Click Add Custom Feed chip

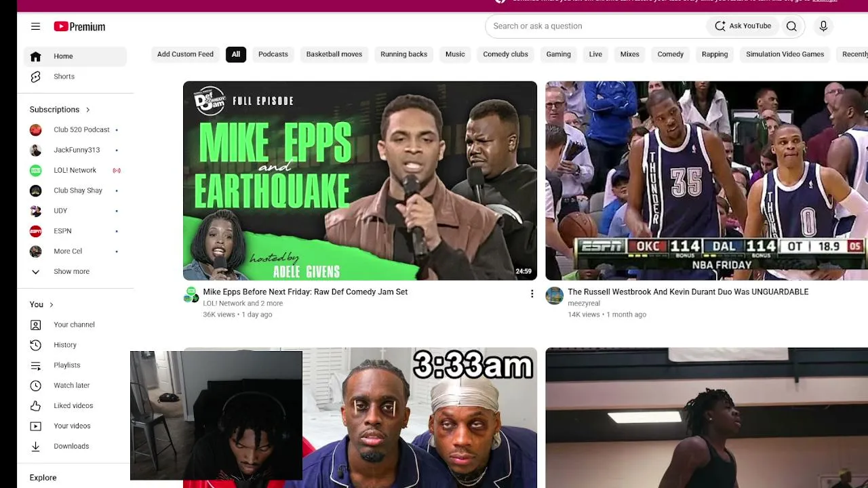tap(185, 54)
